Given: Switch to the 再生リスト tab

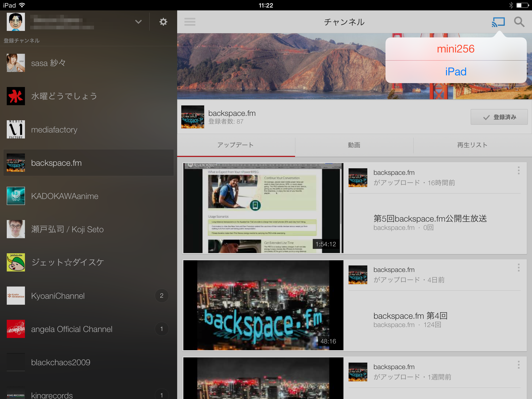Looking at the screenshot, I should tap(473, 145).
